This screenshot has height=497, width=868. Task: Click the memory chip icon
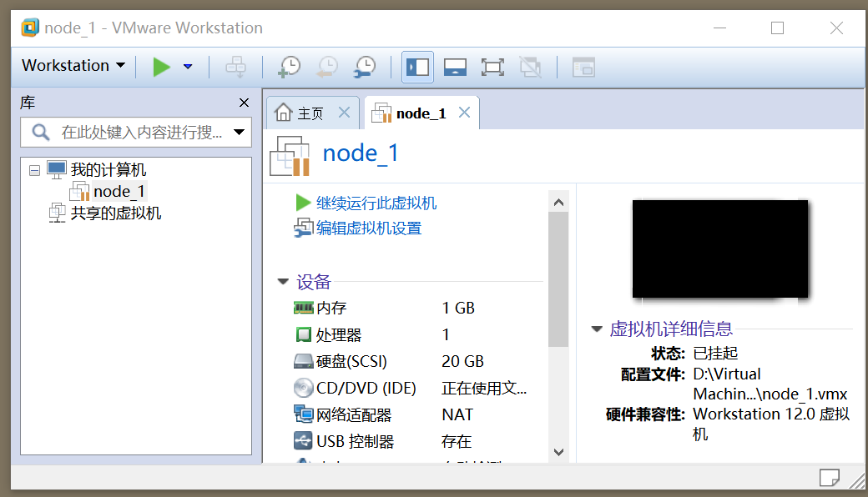click(x=303, y=308)
